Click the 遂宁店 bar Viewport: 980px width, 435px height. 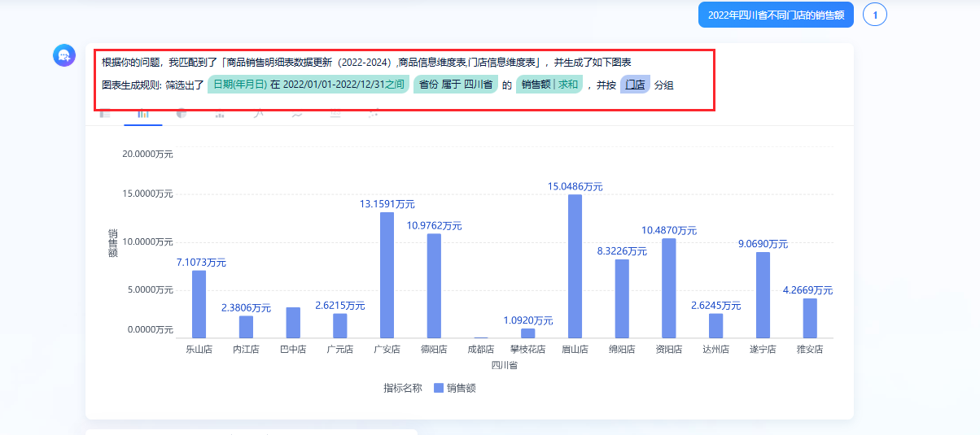[763, 295]
